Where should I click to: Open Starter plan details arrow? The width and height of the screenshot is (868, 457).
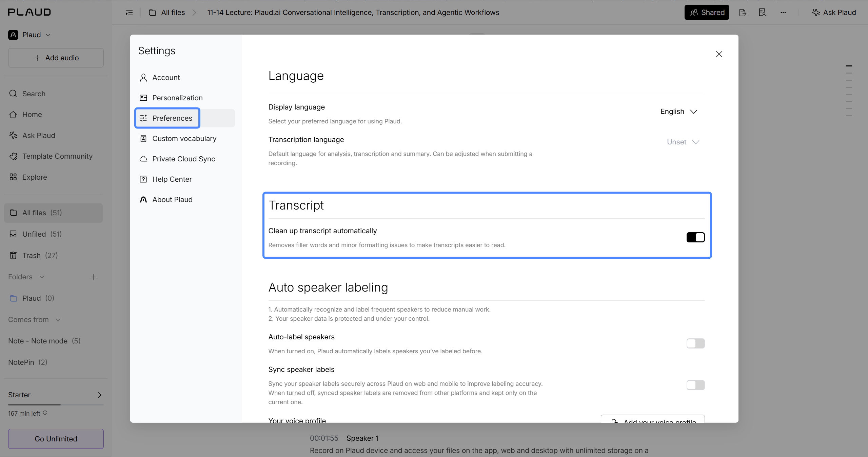(99, 395)
